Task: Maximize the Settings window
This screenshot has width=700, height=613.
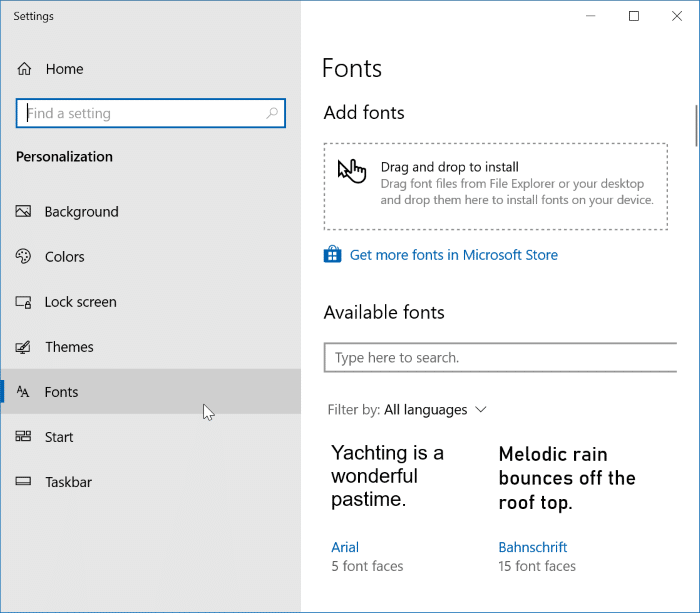Action: (x=634, y=16)
